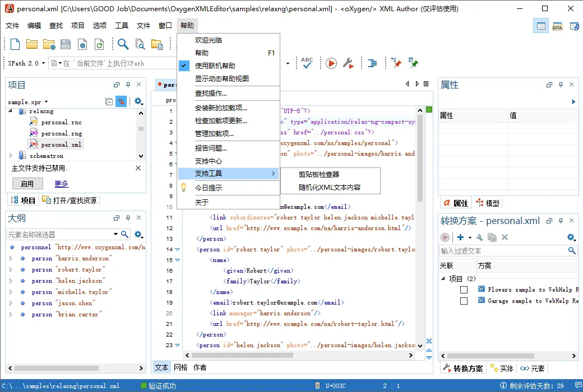Switch to the 网格 editor mode tab

pos(181,367)
